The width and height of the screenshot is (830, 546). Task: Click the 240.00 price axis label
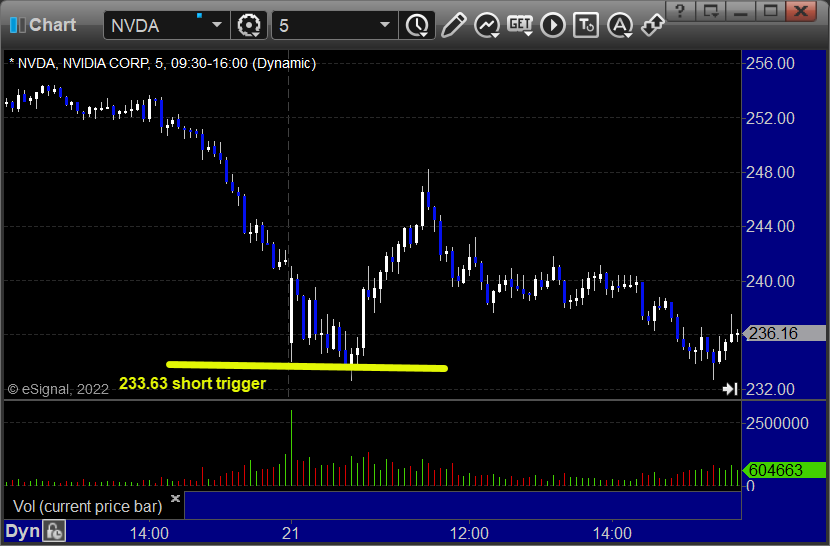[x=770, y=281]
